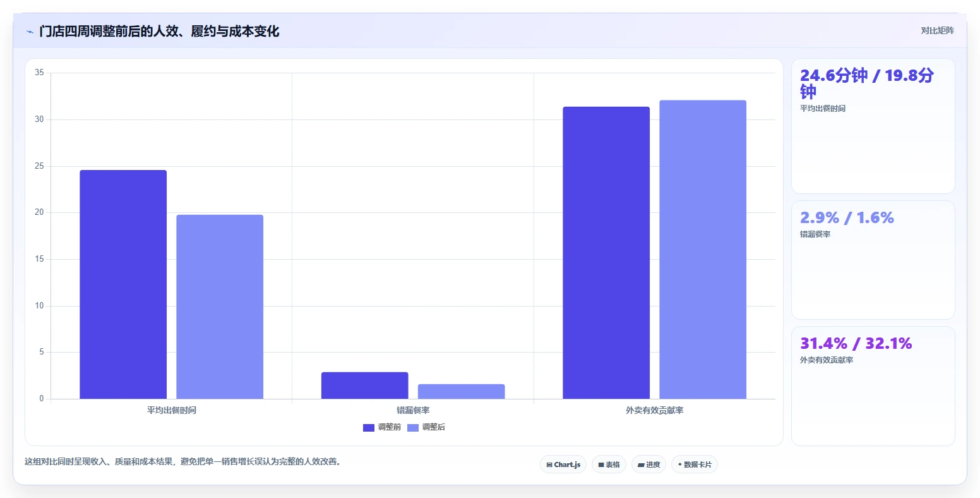This screenshot has width=980, height=498.
Task: Click the 调整后 bar for 平均出餐时间
Action: coord(220,307)
